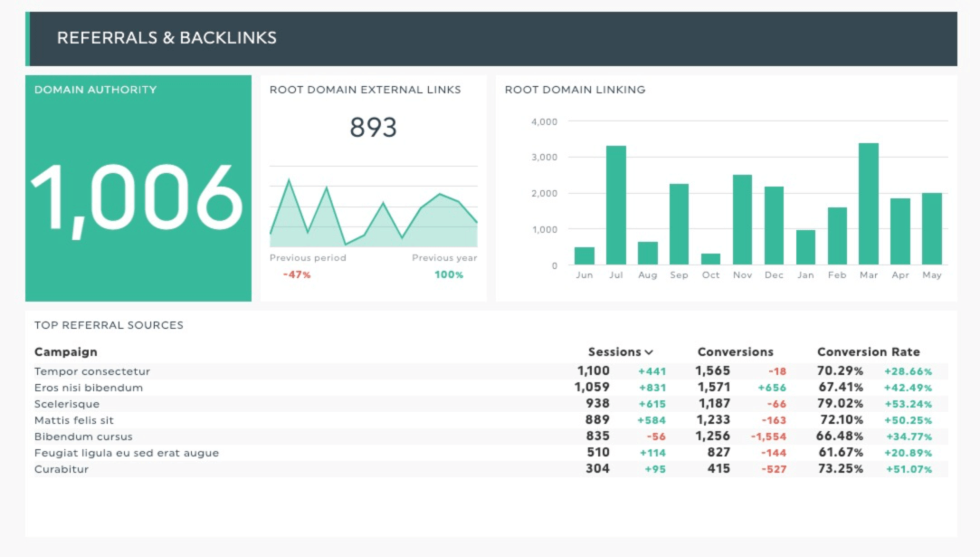Click the Sep bar in chart
Screen dimensions: 980x557
(x=679, y=224)
